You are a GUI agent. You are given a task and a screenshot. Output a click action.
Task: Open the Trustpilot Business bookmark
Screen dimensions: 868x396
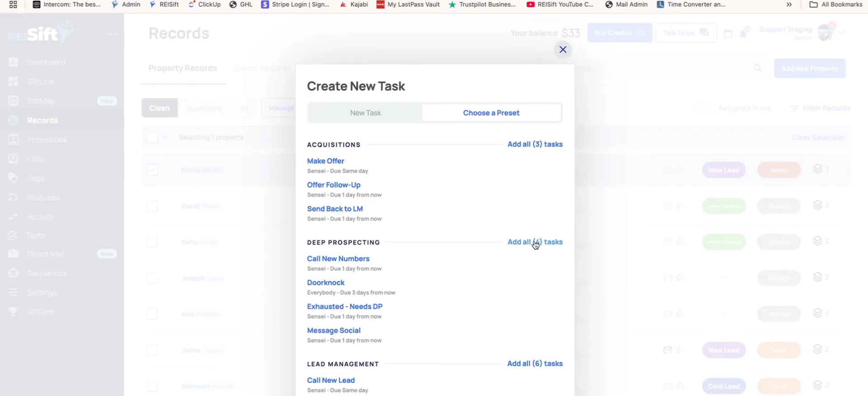tap(482, 5)
